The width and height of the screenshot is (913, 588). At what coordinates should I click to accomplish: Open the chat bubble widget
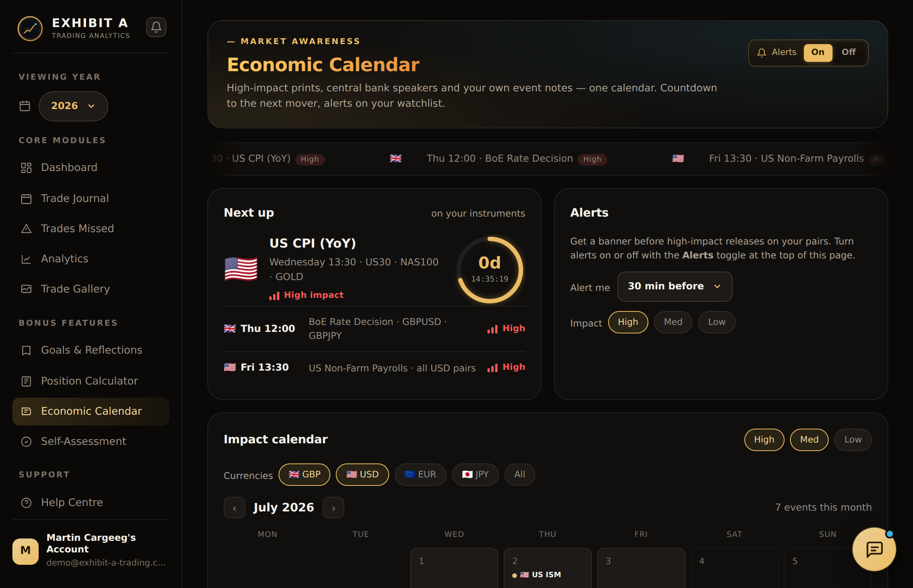pyautogui.click(x=874, y=549)
